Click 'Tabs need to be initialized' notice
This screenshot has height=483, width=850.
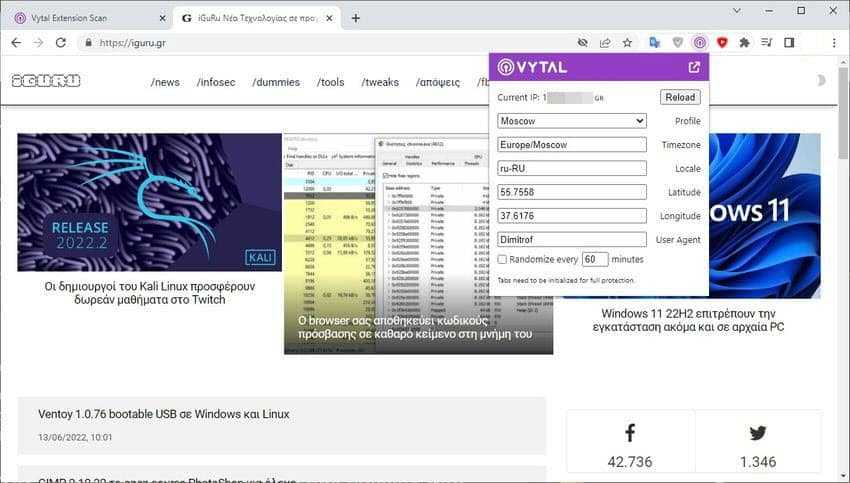pyautogui.click(x=566, y=280)
